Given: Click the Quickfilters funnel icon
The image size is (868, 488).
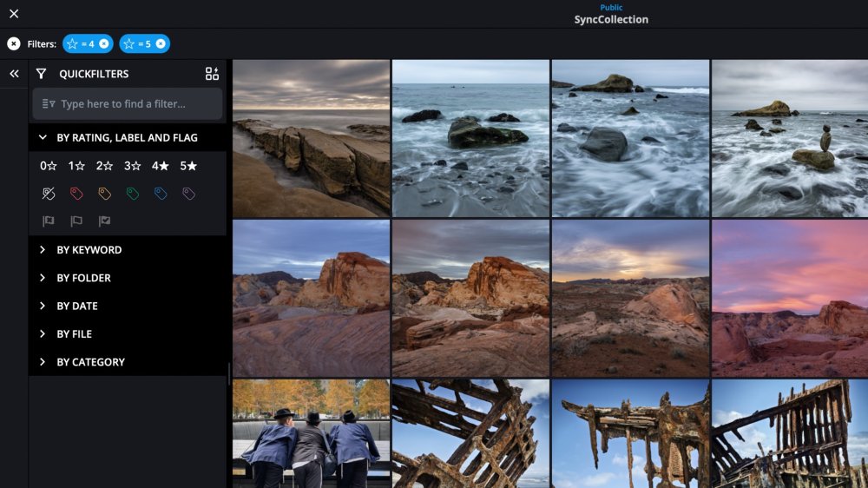Looking at the screenshot, I should pos(41,74).
